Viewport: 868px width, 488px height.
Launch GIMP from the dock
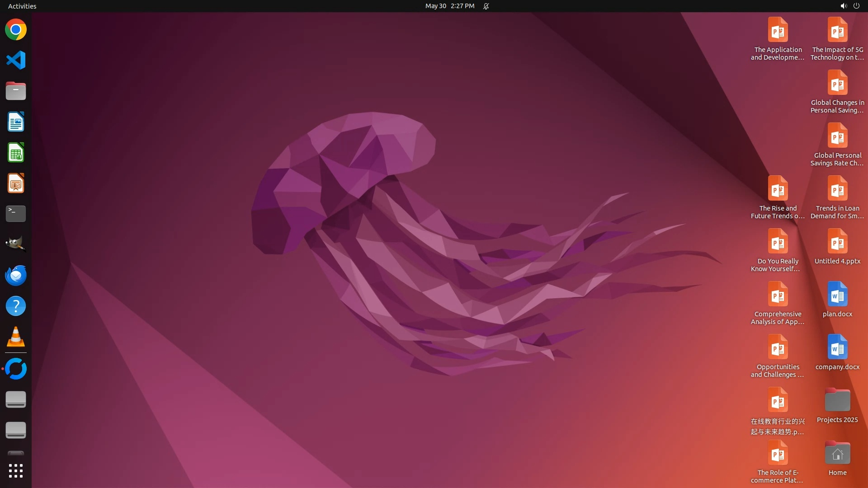tap(16, 244)
